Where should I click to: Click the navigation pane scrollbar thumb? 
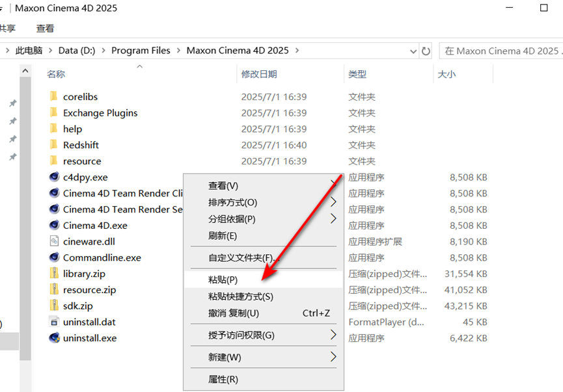coord(25,218)
